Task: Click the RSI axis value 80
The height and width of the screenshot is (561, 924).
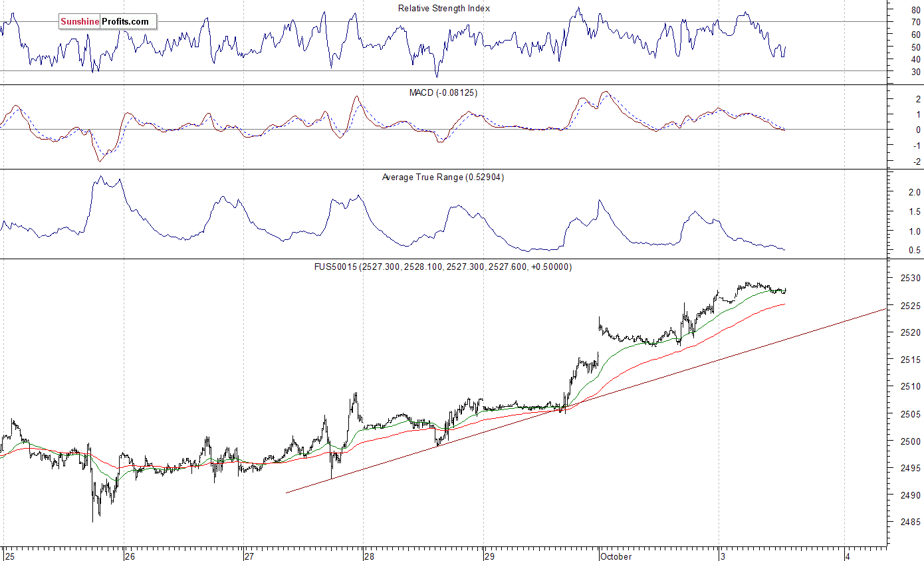Action: point(915,10)
